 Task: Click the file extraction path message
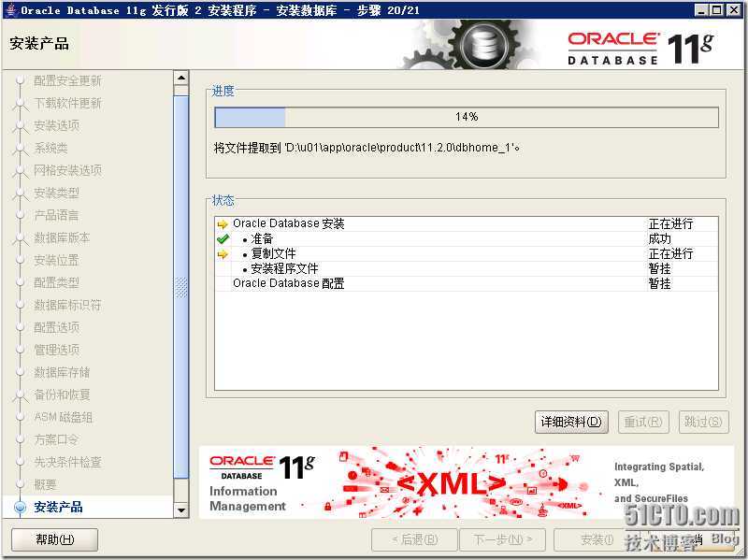click(x=367, y=148)
